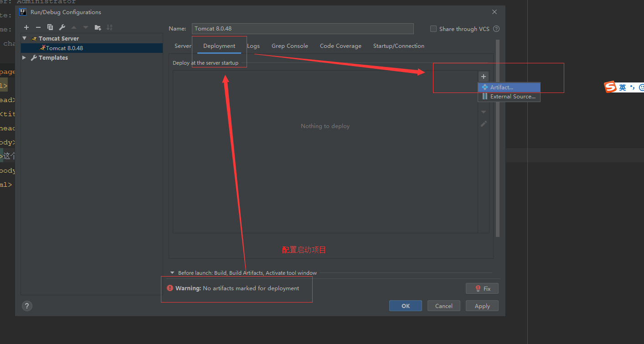Click the dialog's vertical scrollbar
This screenshot has width=644, height=344.
(x=498, y=138)
